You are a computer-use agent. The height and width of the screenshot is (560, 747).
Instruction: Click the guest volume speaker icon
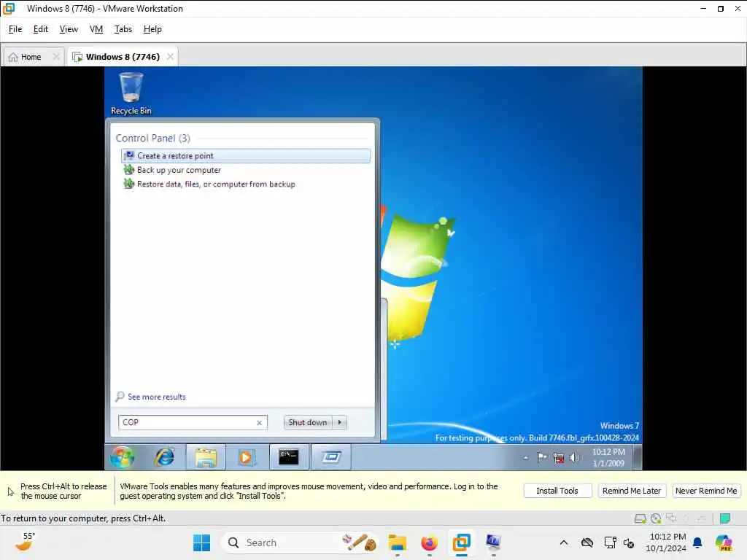point(575,458)
